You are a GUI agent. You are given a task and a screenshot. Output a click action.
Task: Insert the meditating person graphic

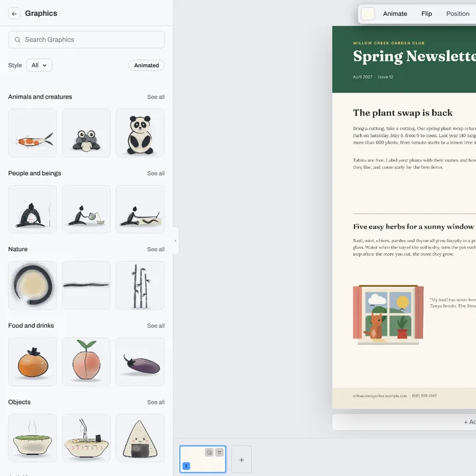[32, 209]
